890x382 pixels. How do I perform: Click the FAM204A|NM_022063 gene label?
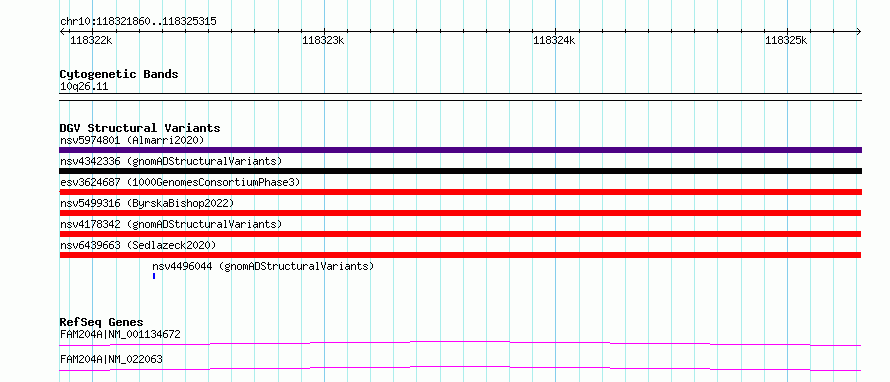pos(111,359)
